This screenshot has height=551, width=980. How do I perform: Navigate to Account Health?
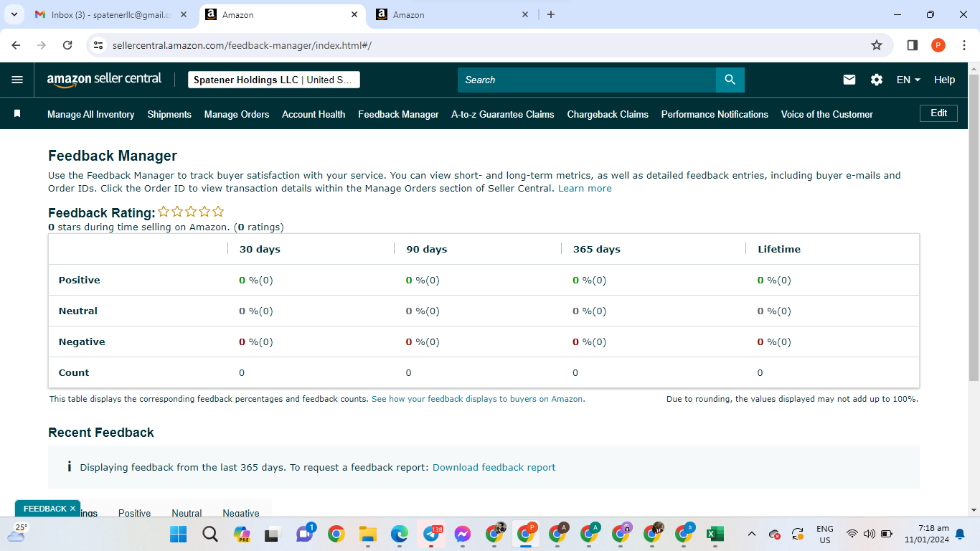click(314, 114)
